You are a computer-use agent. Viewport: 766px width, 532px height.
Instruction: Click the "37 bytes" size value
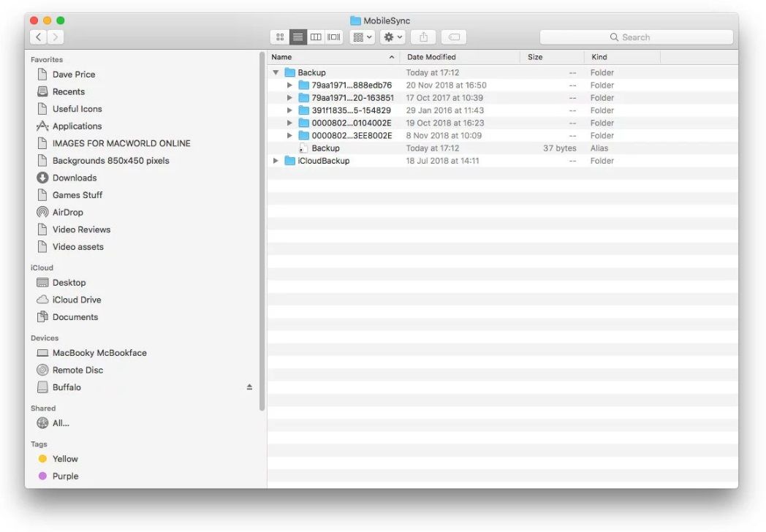[560, 148]
